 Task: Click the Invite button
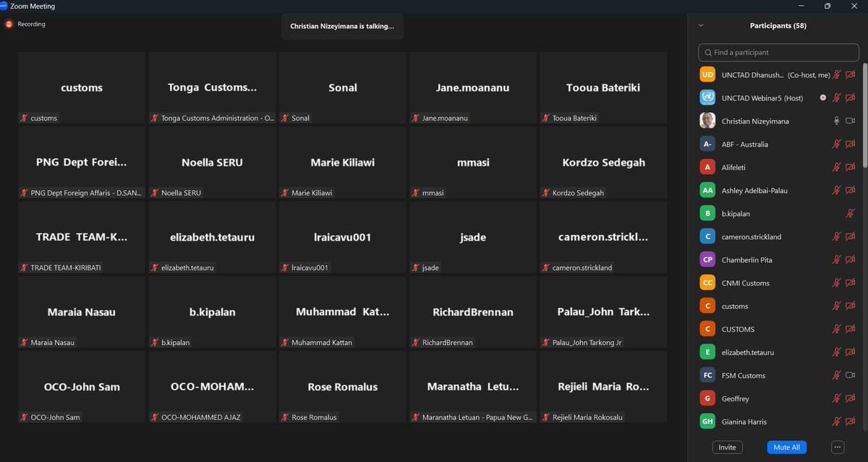[x=727, y=447]
